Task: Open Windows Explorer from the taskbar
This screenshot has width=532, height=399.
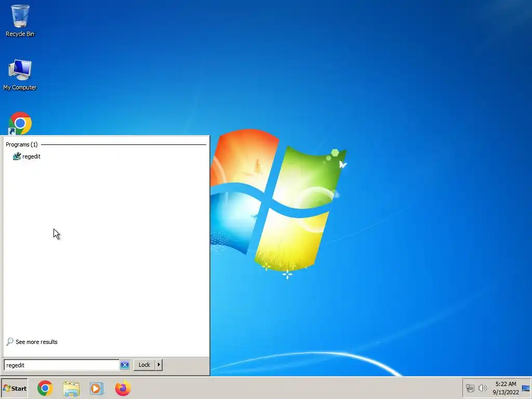Action: [71, 388]
